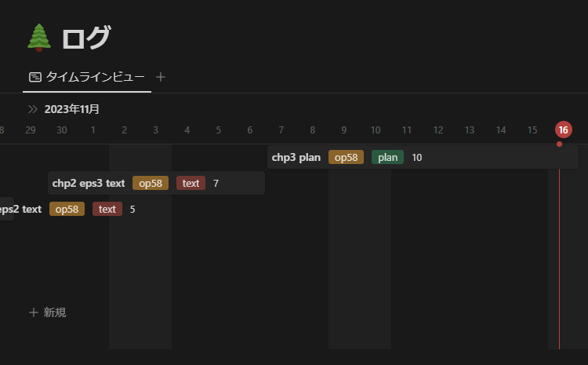Select date 15 in the timeline header
This screenshot has width=588, height=365.
[532, 130]
